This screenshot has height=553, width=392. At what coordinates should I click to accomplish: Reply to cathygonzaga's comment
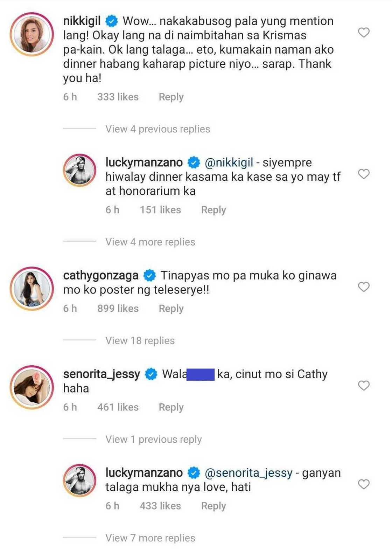(x=171, y=309)
